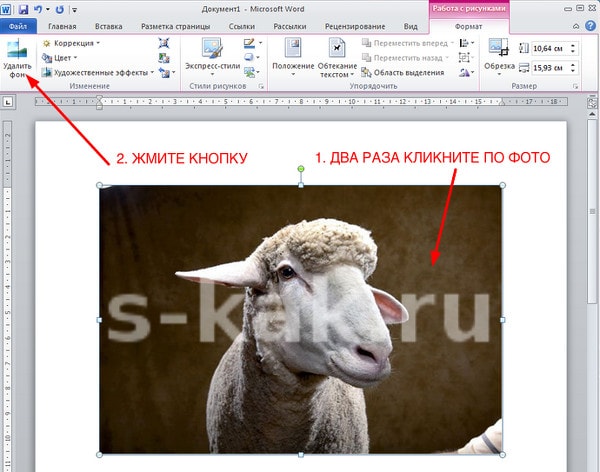This screenshot has height=472, width=600.
Task: Open the Picture Effects dropdown arrow
Action: (x=258, y=57)
